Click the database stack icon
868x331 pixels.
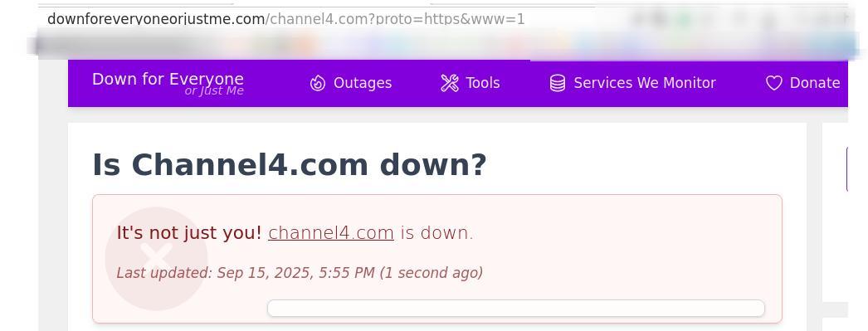click(558, 83)
